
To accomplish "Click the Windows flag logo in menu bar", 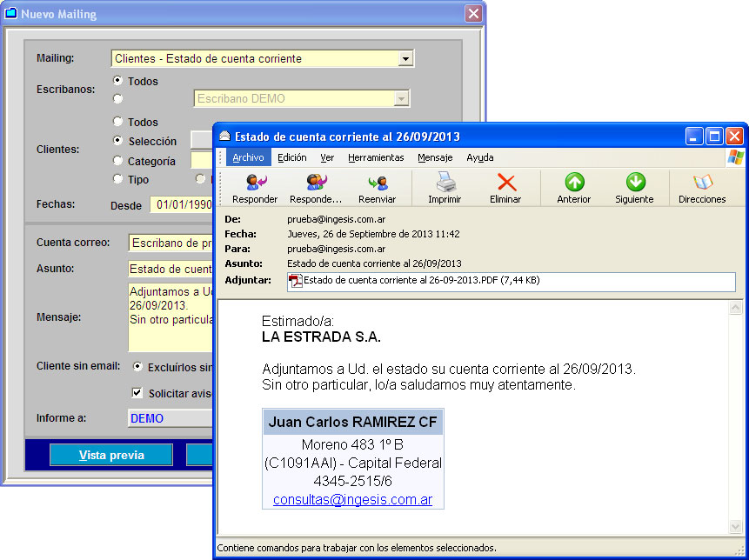I will click(736, 157).
